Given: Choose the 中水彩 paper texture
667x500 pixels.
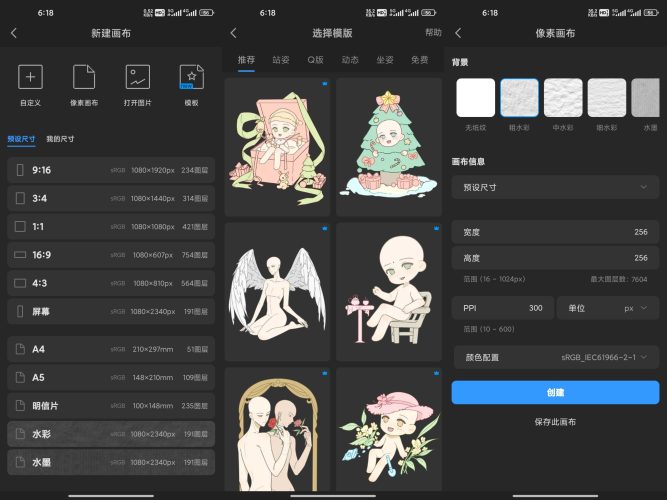Looking at the screenshot, I should tap(563, 98).
